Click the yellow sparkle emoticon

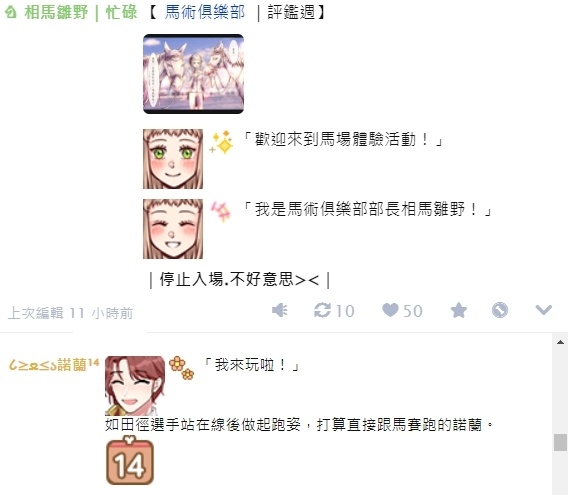[x=221, y=142]
